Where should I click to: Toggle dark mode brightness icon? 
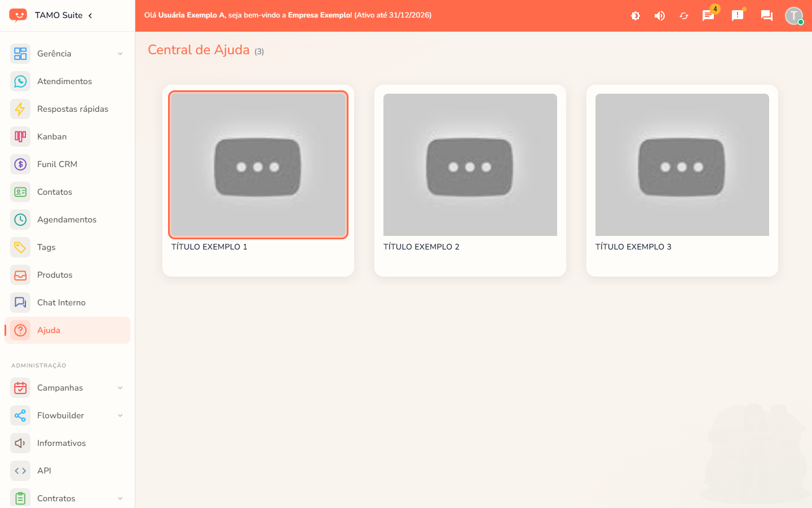tap(636, 16)
